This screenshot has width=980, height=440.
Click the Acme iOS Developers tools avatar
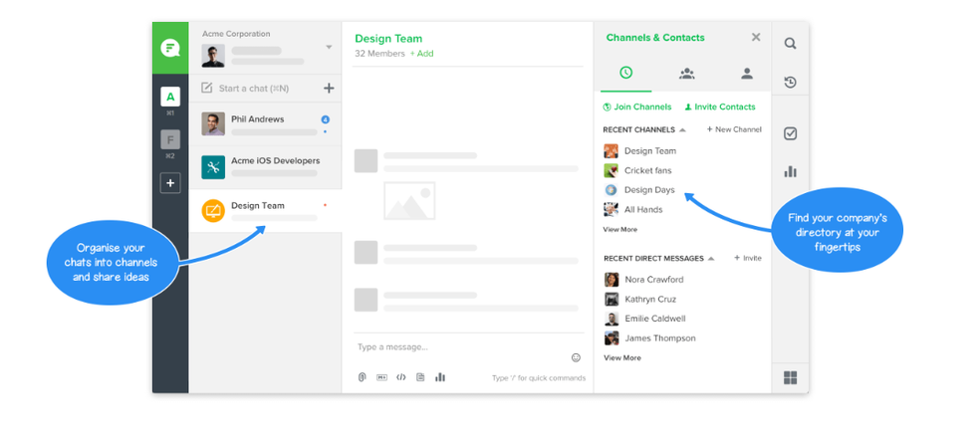213,167
